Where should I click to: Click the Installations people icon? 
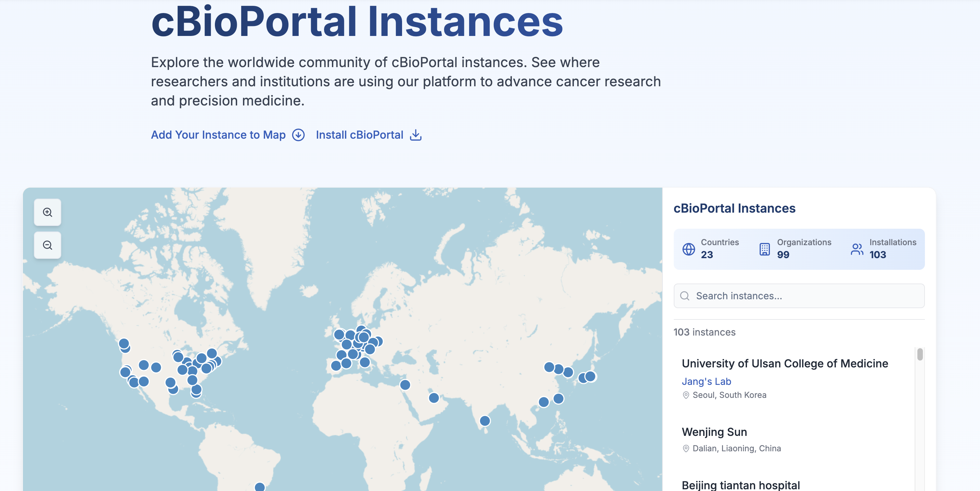coord(857,249)
